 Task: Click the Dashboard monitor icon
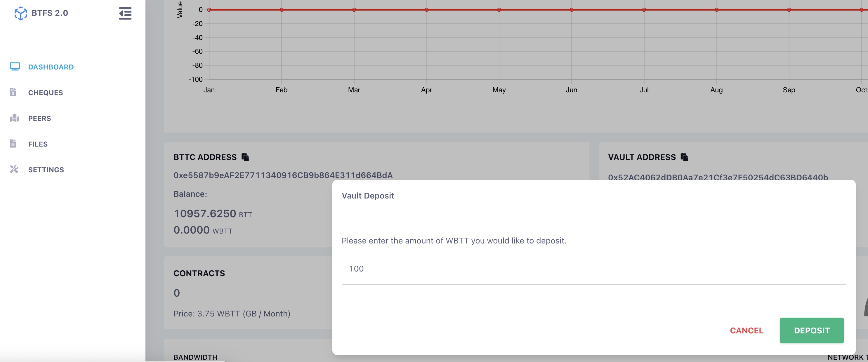click(15, 67)
